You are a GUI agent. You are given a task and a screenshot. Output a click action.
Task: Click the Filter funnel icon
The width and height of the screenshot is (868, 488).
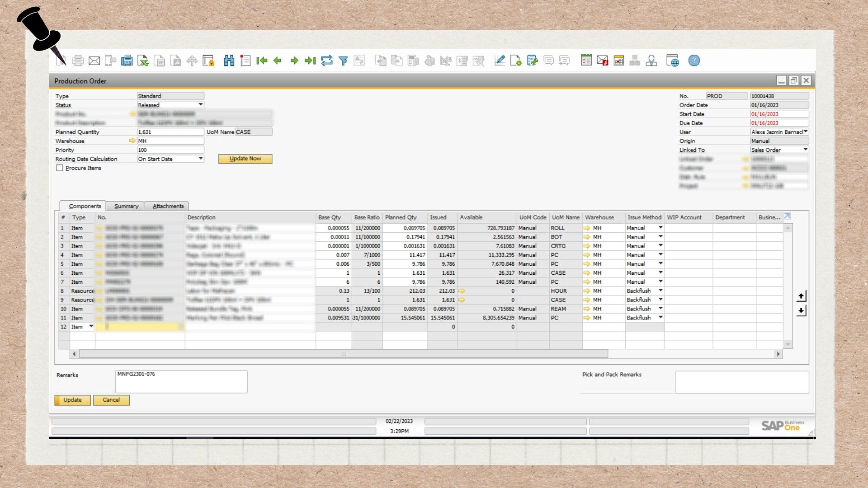point(343,61)
